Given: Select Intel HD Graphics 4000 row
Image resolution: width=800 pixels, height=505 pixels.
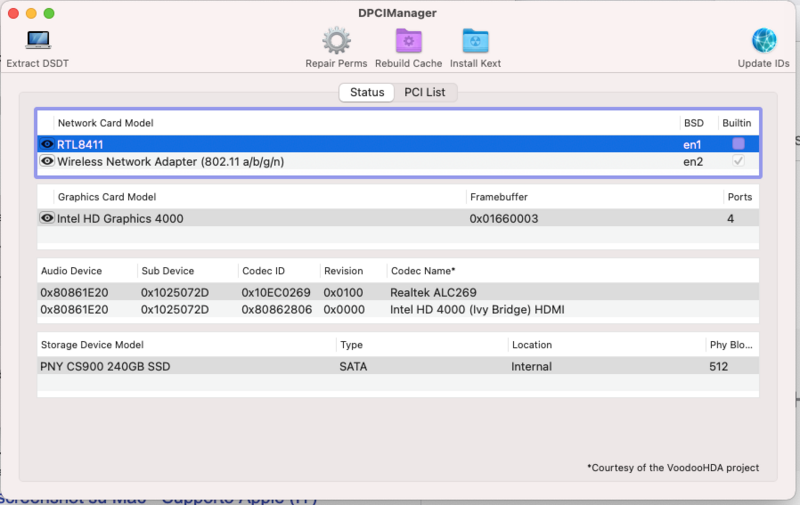Looking at the screenshot, I should coord(398,218).
